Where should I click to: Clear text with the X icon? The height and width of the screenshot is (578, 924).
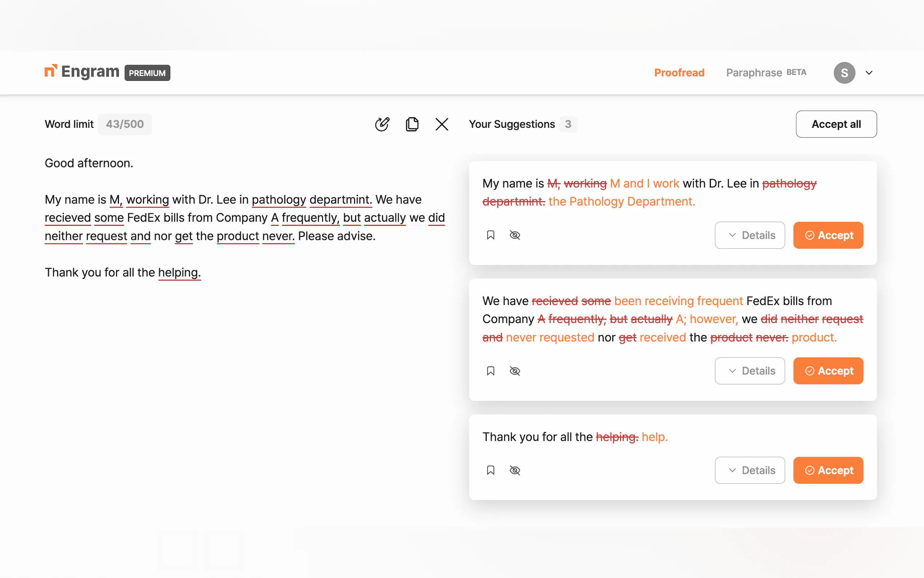point(442,124)
